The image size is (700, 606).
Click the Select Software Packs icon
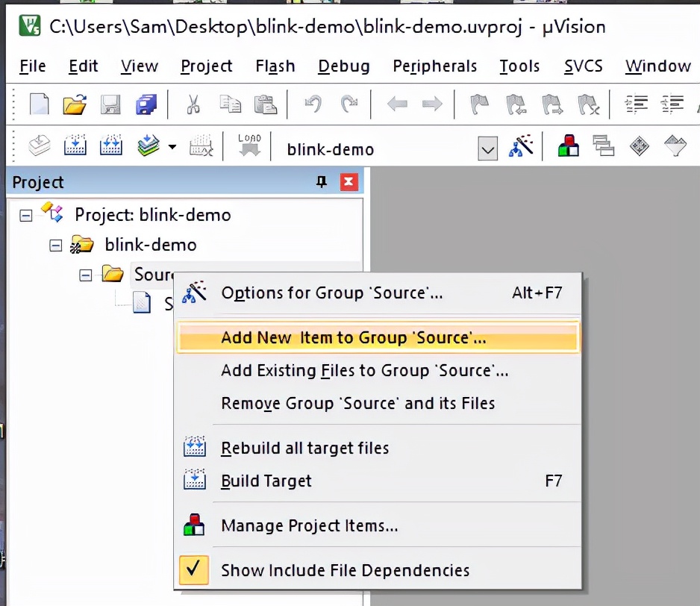(x=675, y=145)
